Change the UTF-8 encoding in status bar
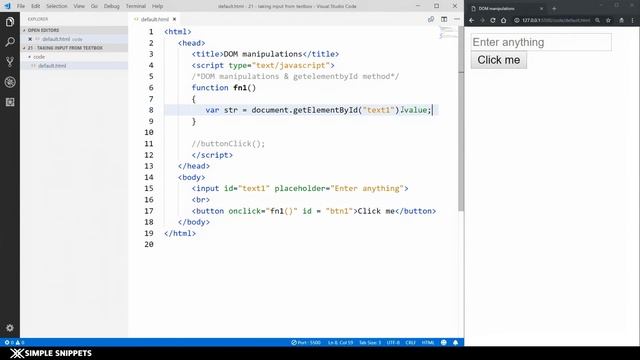Screen dimensions: 640x360 coord(393,342)
